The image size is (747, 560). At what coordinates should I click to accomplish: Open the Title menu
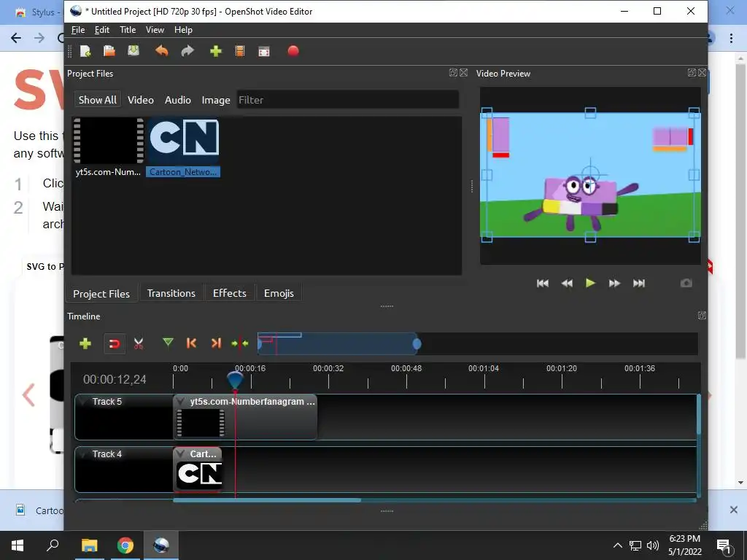pyautogui.click(x=128, y=30)
